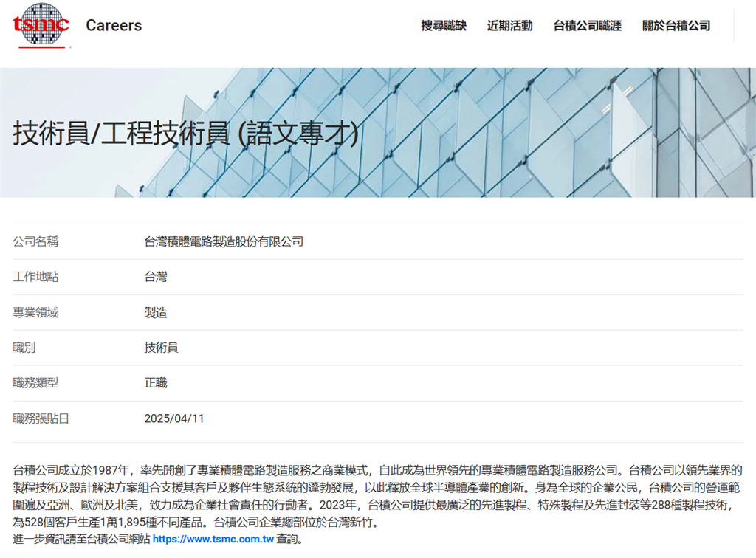
Task: Click the 技術員/工程技術員 (語文專才) job title
Action: [186, 134]
